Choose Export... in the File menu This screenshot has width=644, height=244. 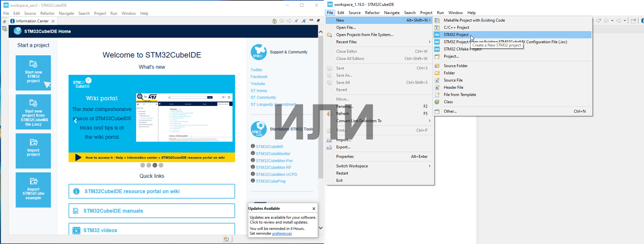(380, 147)
